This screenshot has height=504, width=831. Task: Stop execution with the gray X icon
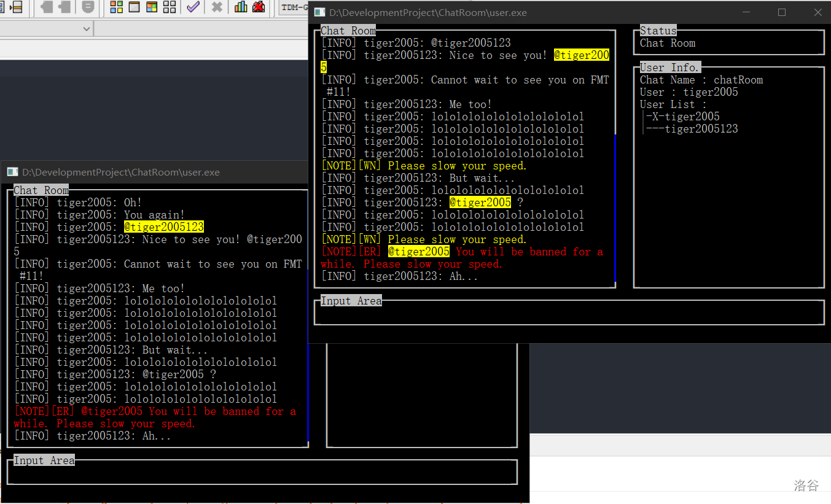[x=217, y=7]
